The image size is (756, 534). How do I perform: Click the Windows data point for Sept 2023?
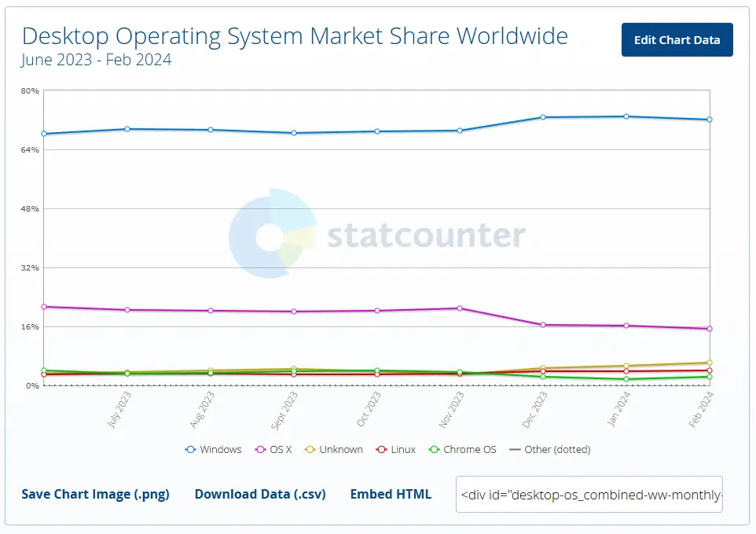(294, 133)
